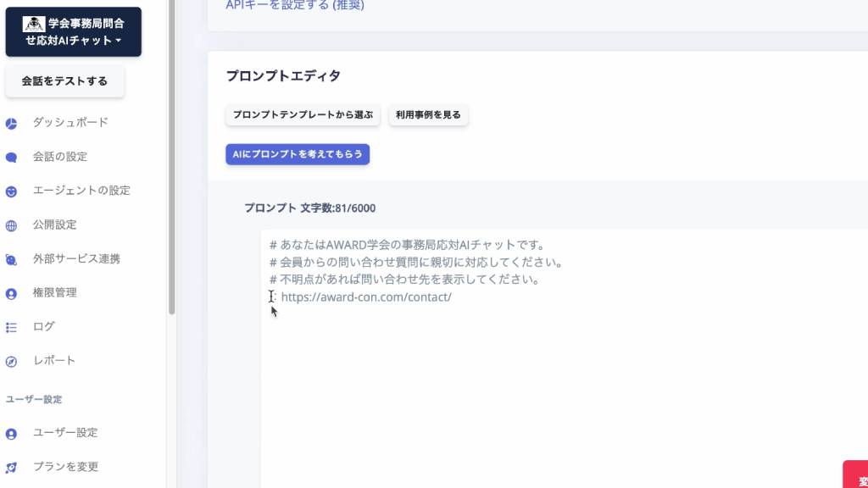
Task: Click the sidebar vertical scrollbar
Action: point(172,169)
